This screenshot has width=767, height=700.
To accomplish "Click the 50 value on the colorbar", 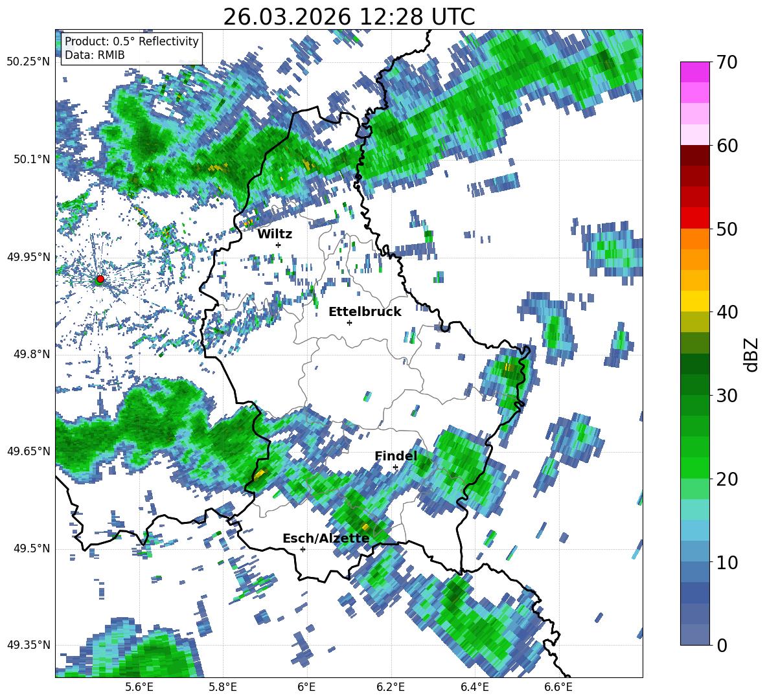I will coord(726,229).
